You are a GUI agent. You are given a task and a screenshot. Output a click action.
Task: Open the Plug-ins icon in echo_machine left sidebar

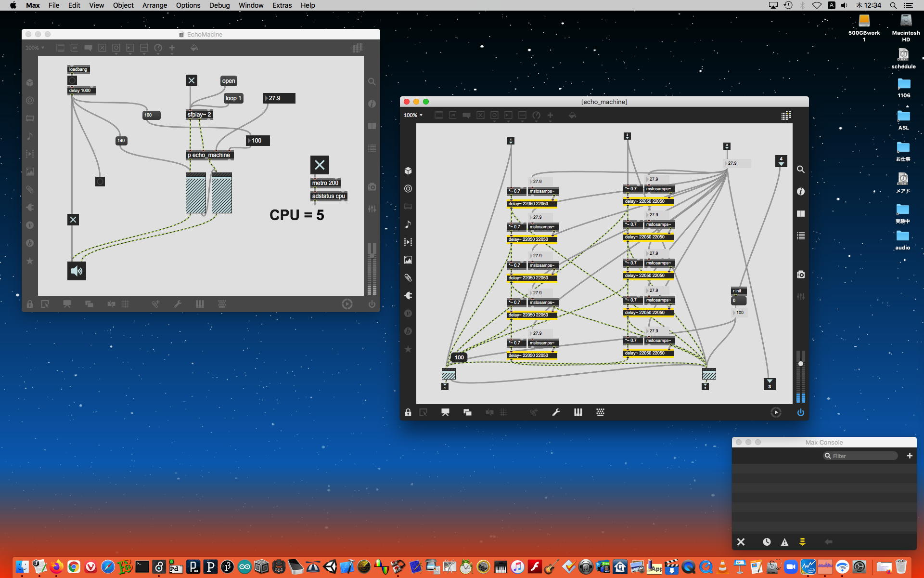(408, 296)
